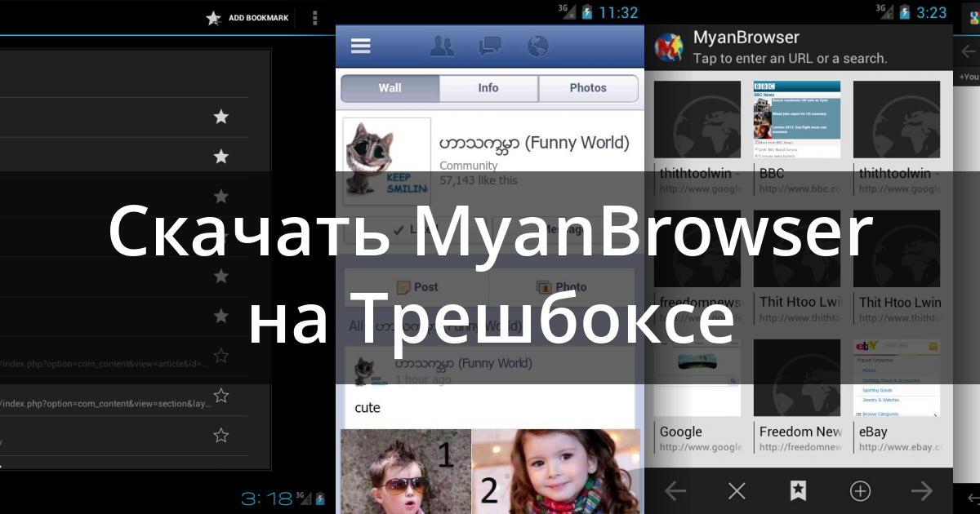Tap the 3:23 clock in status bar

click(x=932, y=12)
